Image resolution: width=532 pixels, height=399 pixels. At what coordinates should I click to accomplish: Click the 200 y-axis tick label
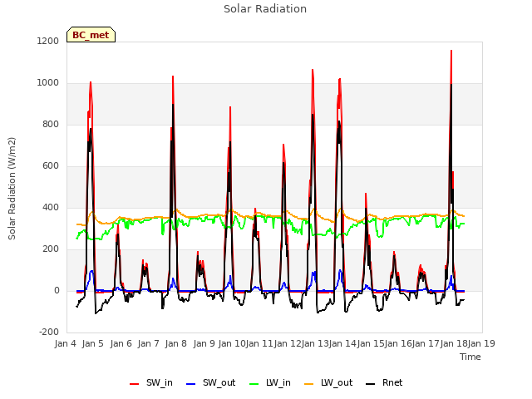point(51,249)
